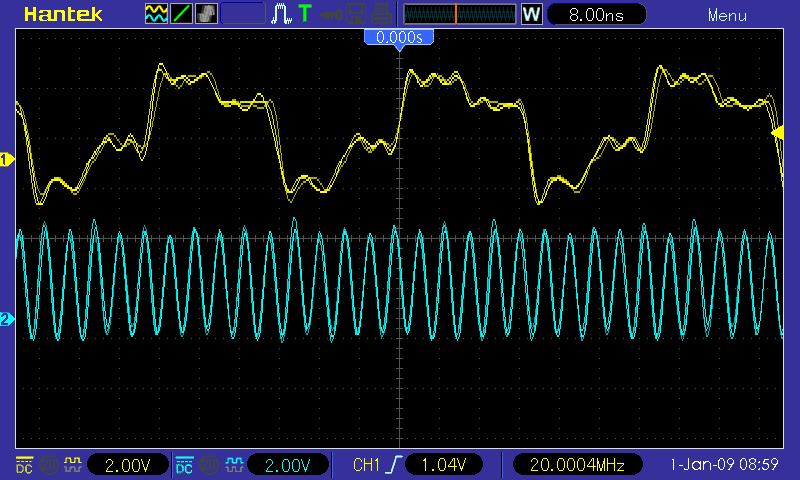Viewport: 800px width, 480px height.
Task: Click the 8.00ns timebase readout
Action: pyautogui.click(x=596, y=15)
